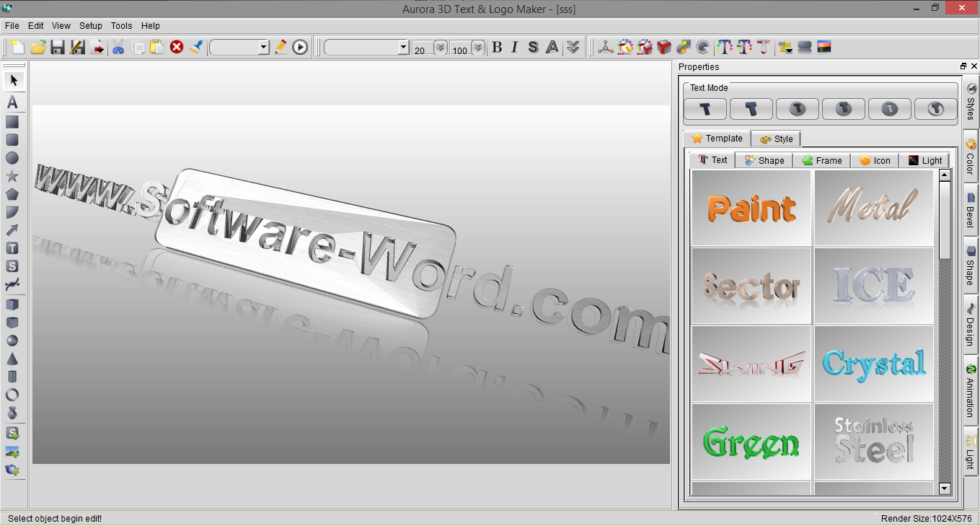This screenshot has width=980, height=526.
Task: Open the font name dropdown
Action: click(x=403, y=48)
